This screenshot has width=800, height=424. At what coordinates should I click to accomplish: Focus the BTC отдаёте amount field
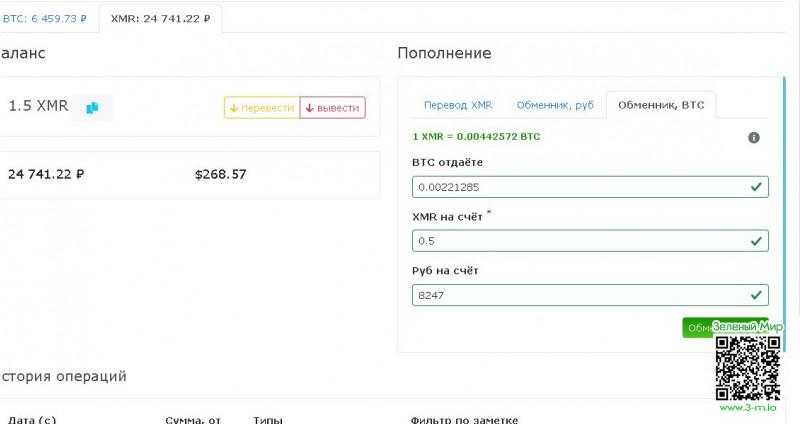[580, 187]
